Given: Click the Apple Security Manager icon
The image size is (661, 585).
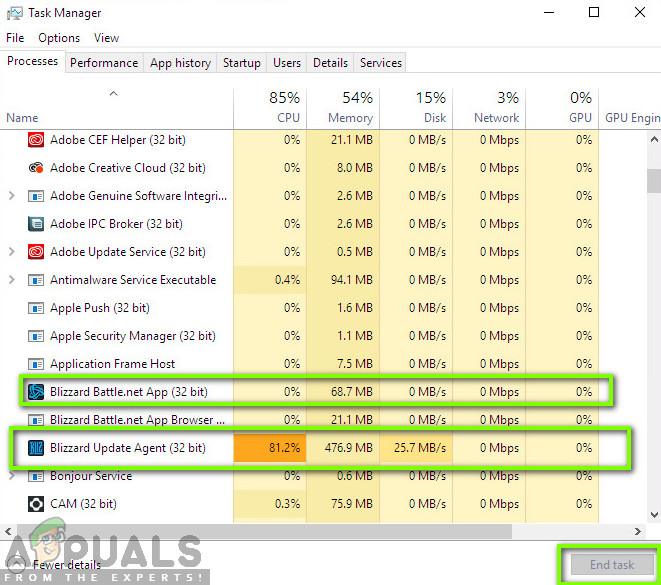Looking at the screenshot, I should tap(36, 336).
